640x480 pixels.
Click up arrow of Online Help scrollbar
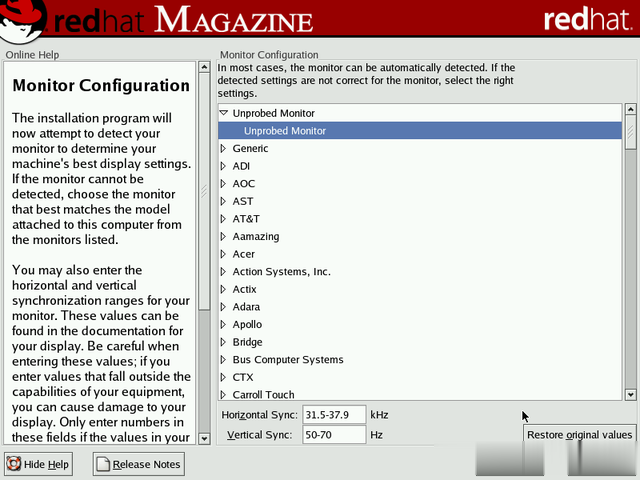coord(204,67)
